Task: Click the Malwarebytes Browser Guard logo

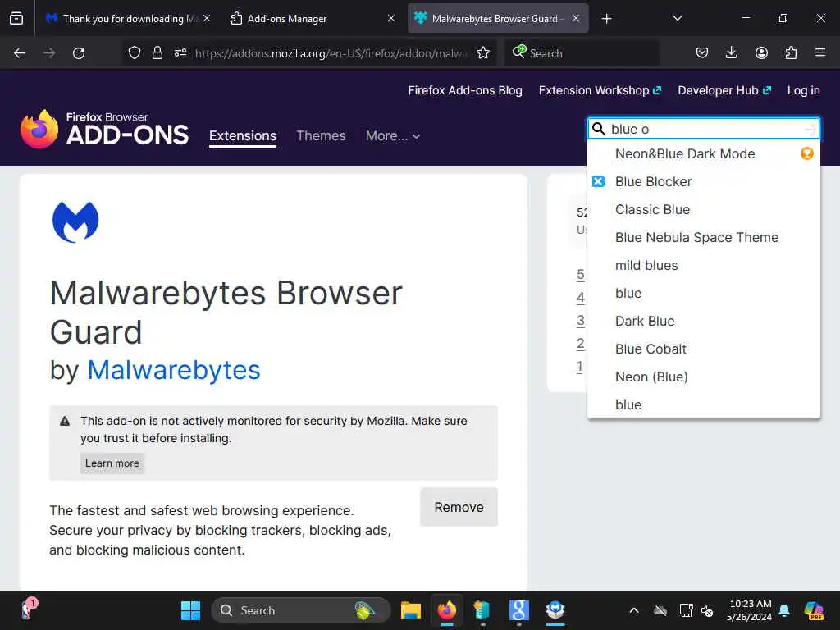Action: click(75, 221)
